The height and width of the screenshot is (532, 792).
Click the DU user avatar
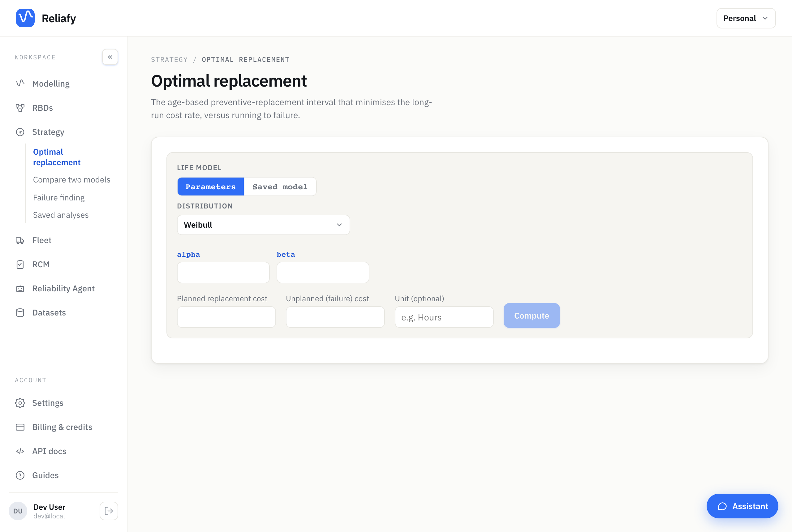(x=18, y=511)
